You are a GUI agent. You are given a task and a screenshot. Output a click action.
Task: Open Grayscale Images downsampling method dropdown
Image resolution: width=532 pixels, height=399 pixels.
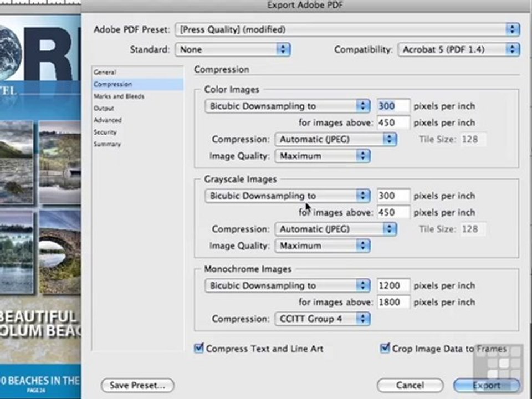(288, 196)
